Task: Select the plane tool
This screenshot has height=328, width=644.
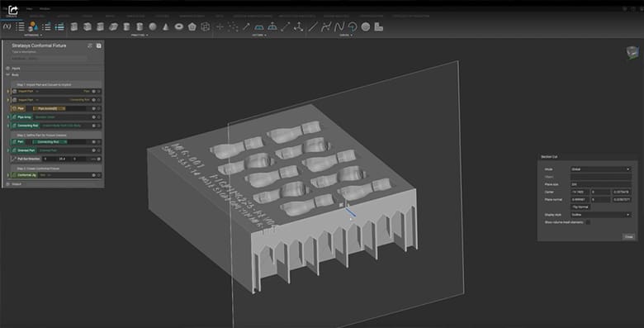Action: click(258, 26)
